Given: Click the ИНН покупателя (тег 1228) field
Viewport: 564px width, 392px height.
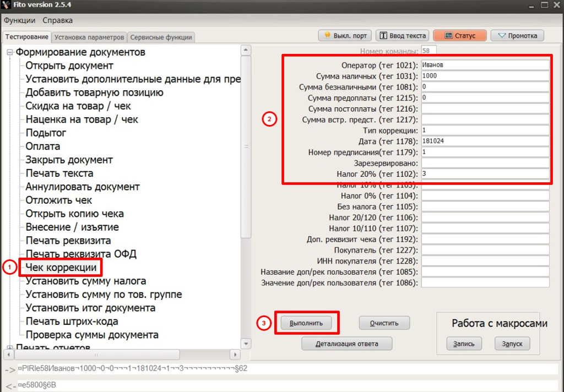Looking at the screenshot, I should 485,261.
